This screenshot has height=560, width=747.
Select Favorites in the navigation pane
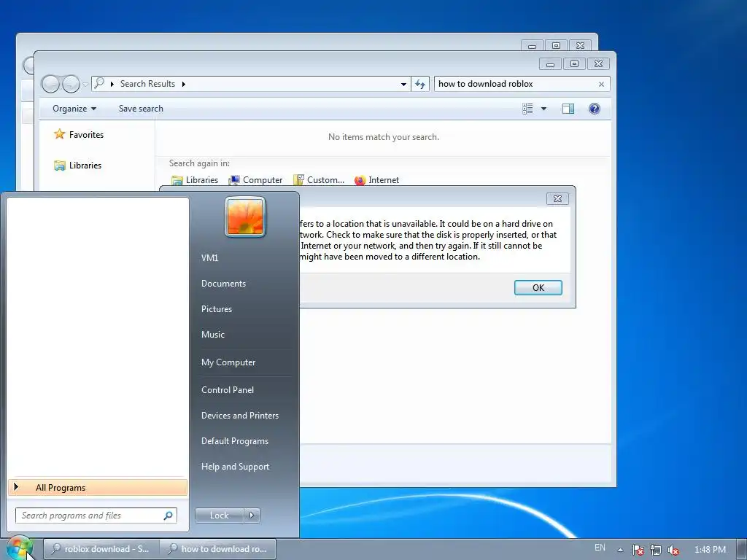79,135
